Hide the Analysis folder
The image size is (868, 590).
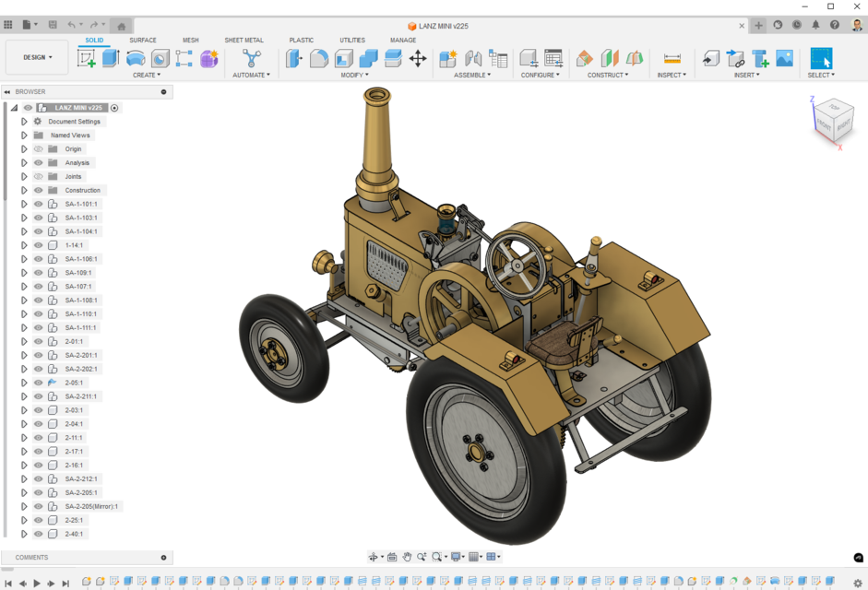click(x=38, y=162)
